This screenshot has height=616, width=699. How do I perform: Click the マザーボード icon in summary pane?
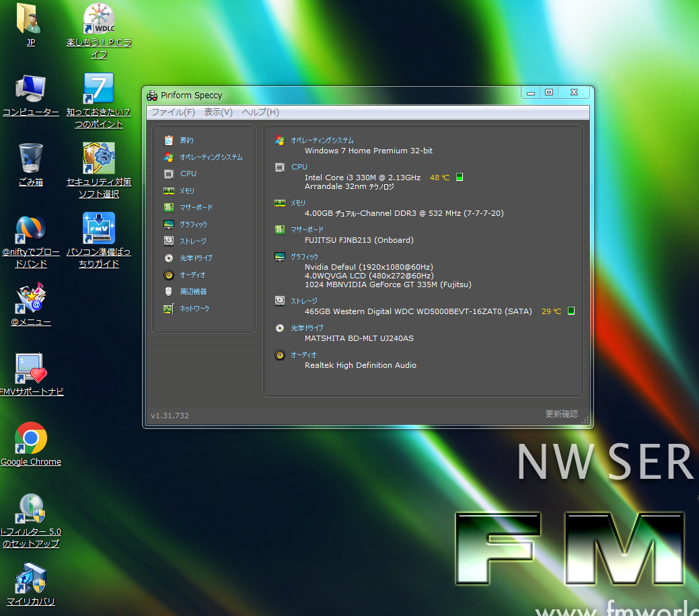280,230
